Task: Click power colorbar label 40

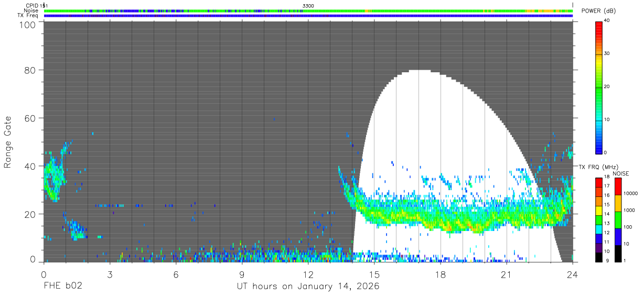Action: coord(608,21)
